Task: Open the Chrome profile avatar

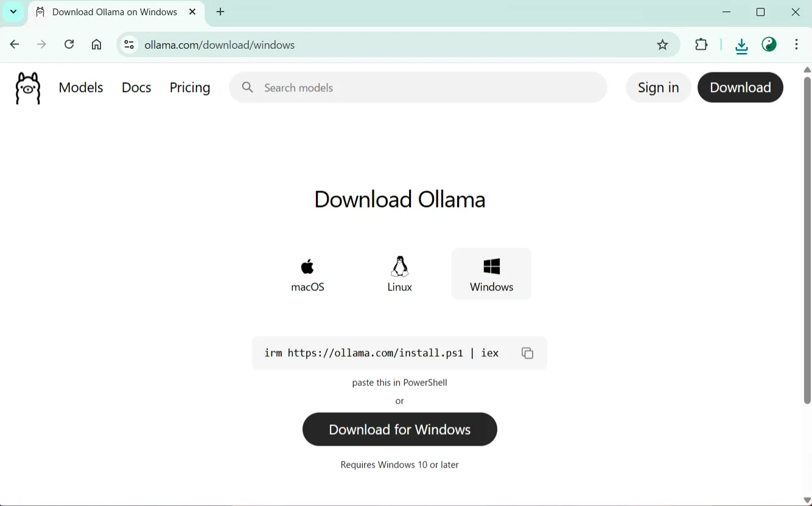Action: [769, 44]
